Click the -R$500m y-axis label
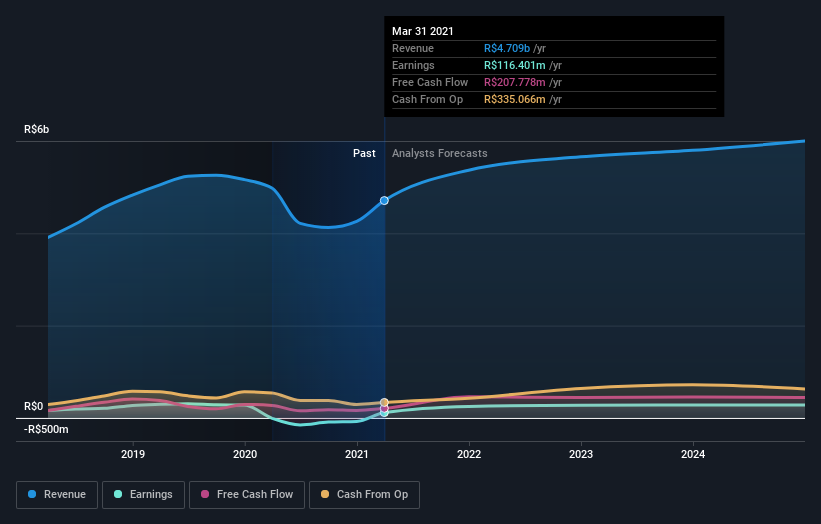The image size is (821, 524). point(46,429)
